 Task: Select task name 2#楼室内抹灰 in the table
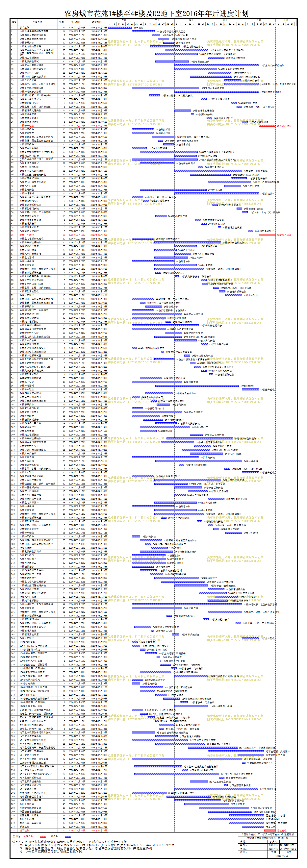pos(27,133)
